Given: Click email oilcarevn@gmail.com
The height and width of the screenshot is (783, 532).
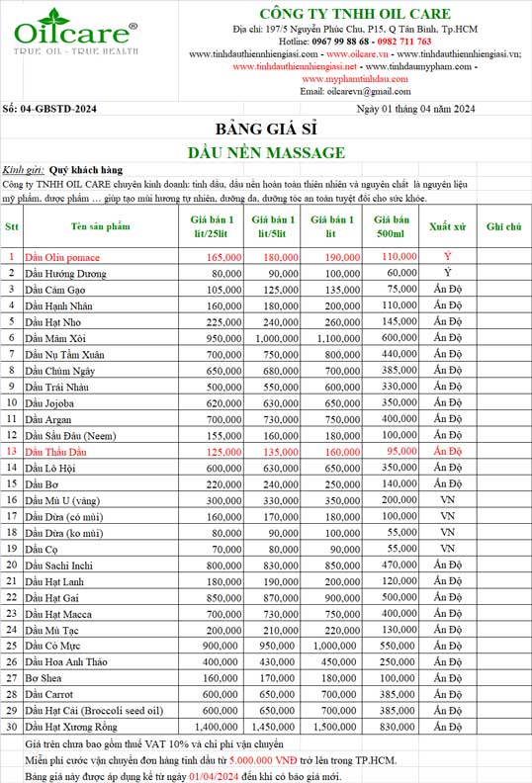Looking at the screenshot, I should click(369, 91).
